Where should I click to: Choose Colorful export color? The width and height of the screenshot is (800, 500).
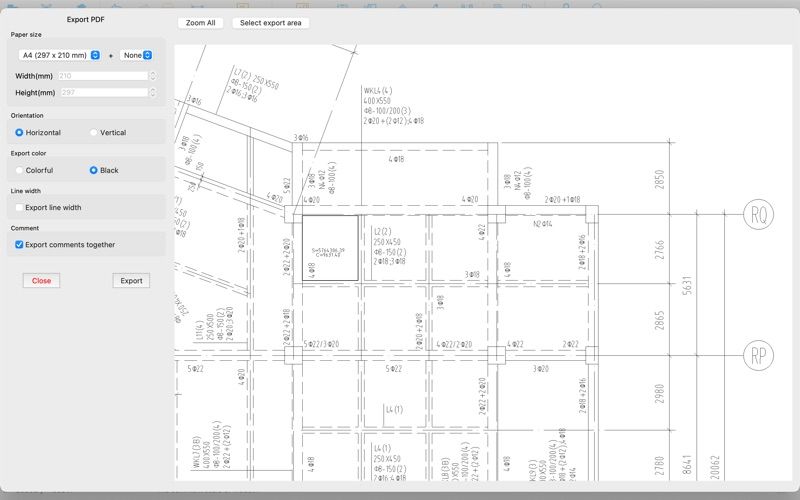19,170
